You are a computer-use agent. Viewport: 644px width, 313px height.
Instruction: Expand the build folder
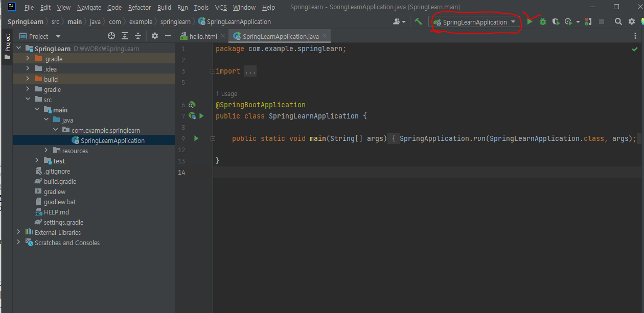click(28, 79)
